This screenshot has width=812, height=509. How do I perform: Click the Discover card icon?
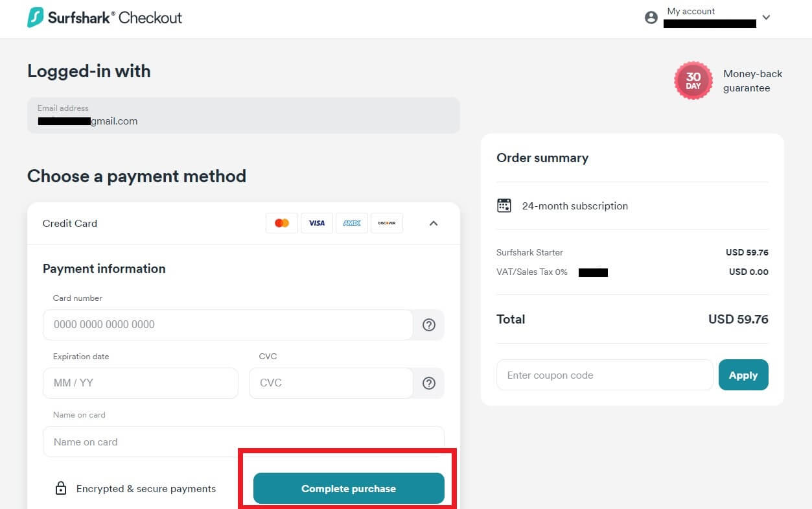click(387, 223)
